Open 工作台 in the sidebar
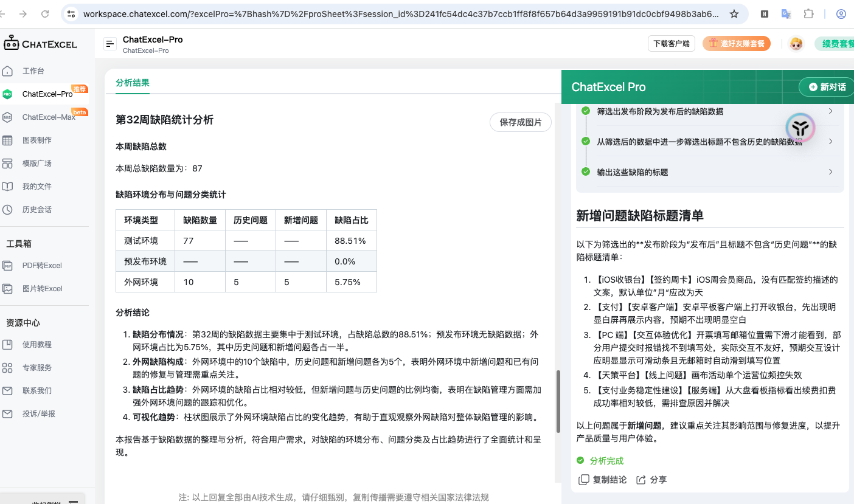 [33, 71]
